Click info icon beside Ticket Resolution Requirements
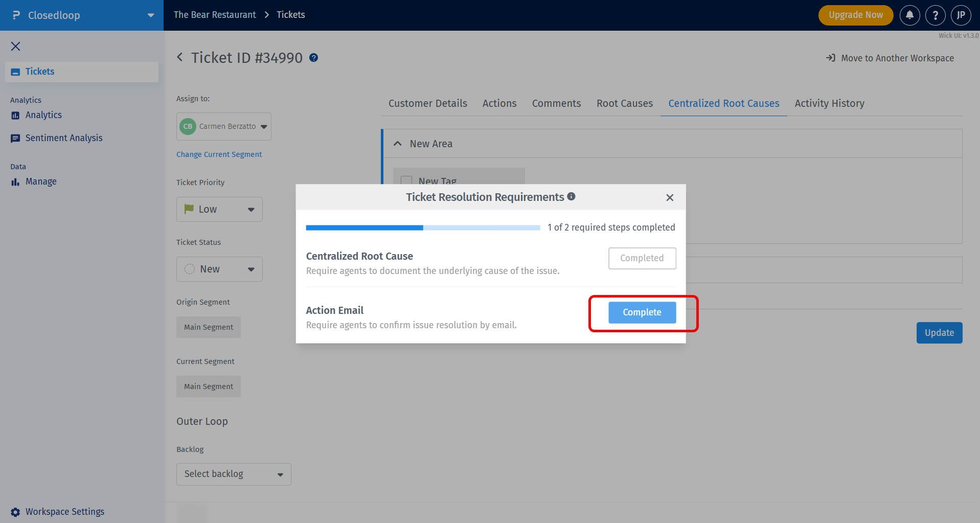Image resolution: width=980 pixels, height=523 pixels. pyautogui.click(x=572, y=196)
